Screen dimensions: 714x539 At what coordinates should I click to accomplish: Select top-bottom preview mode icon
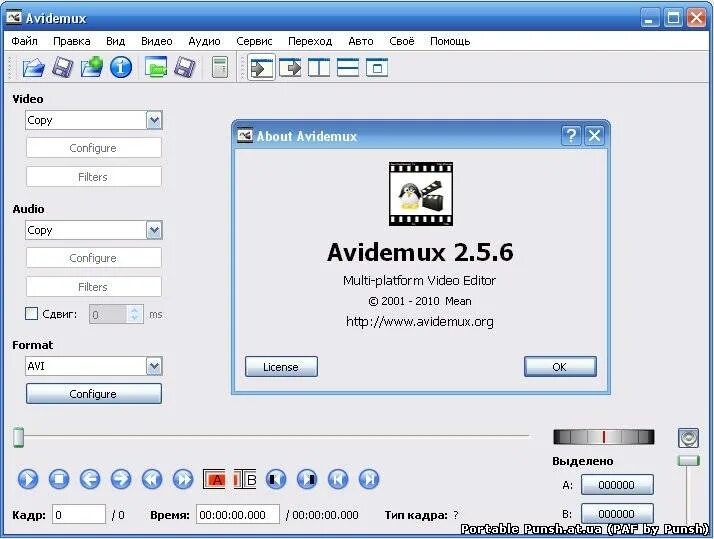[x=348, y=68]
